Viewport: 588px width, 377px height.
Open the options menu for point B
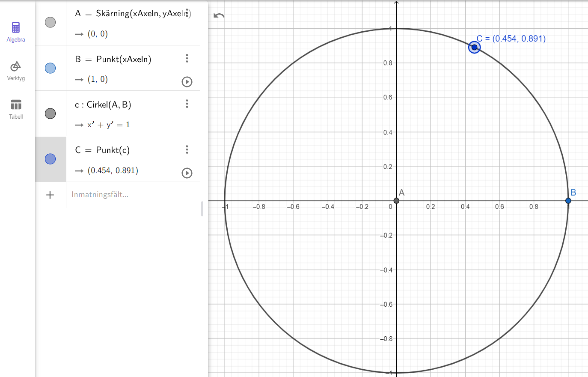[187, 58]
